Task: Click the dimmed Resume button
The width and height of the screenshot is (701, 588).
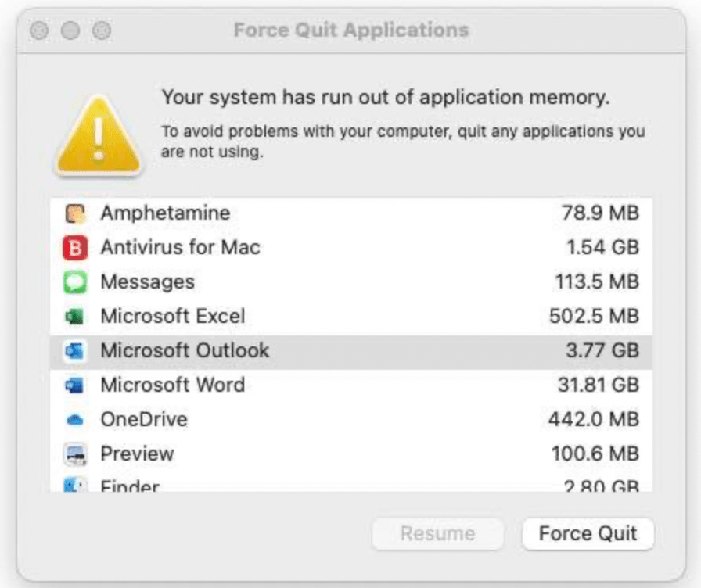Action: [x=437, y=534]
